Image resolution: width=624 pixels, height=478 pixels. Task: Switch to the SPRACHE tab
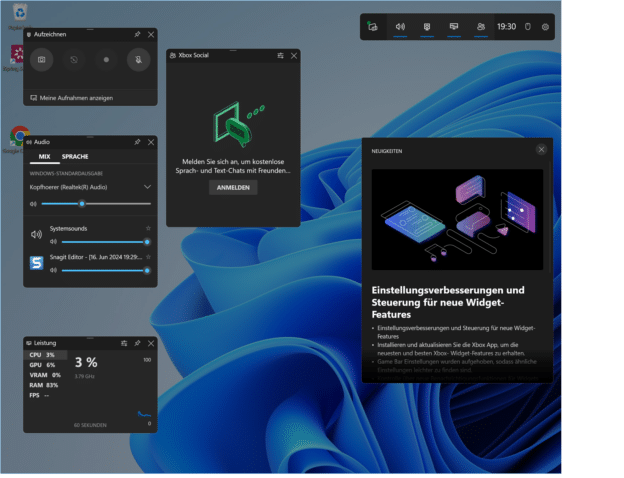(x=75, y=157)
